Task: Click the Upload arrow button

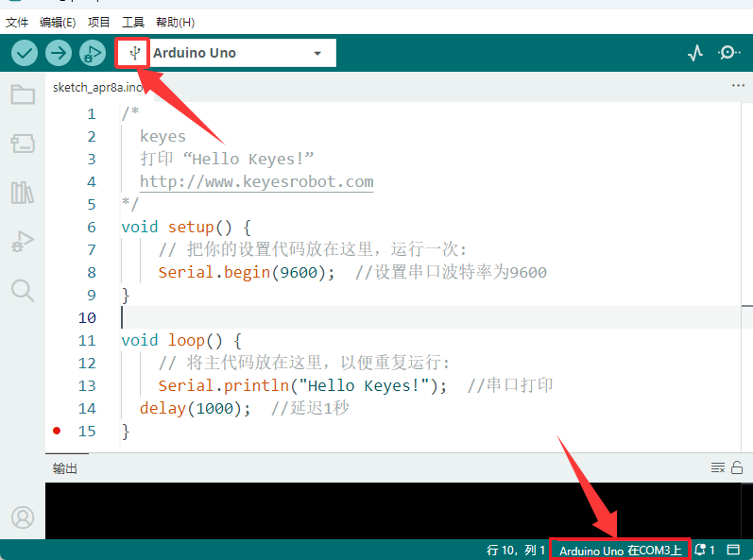Action: point(59,53)
